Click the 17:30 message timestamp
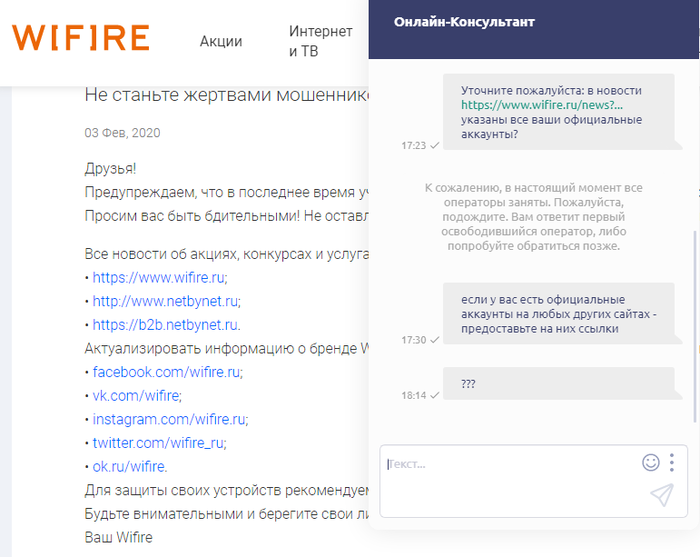The width and height of the screenshot is (700, 557). pos(413,340)
